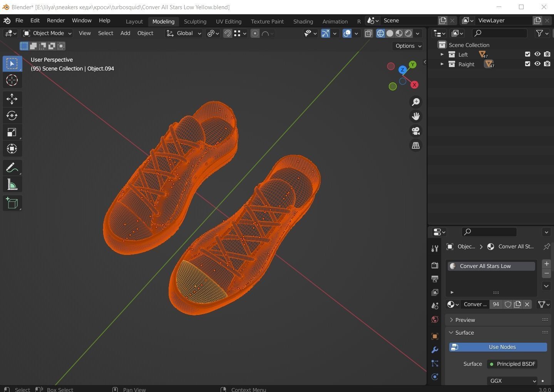Switch to the Sculpting workspace tab
This screenshot has height=392, width=554.
195,22
